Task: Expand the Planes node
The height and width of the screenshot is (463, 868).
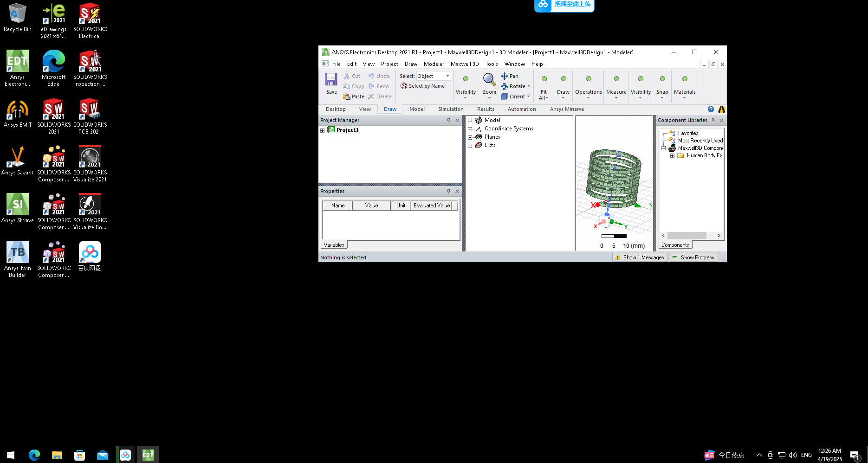Action: coord(470,137)
